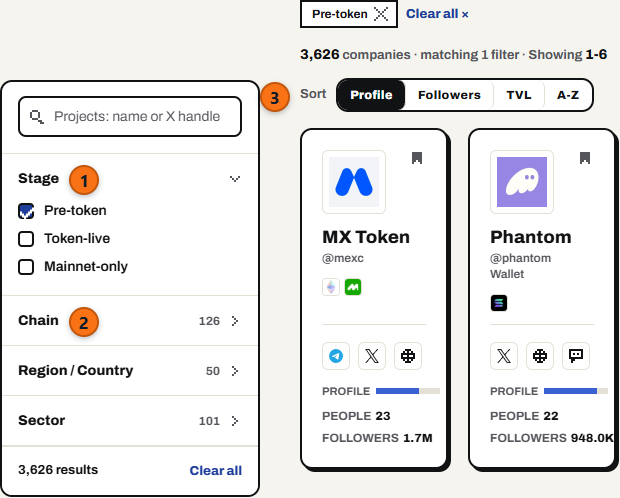Click the Solana chain badge on Phantom
Viewport: 620px width, 498px height.
(x=499, y=303)
